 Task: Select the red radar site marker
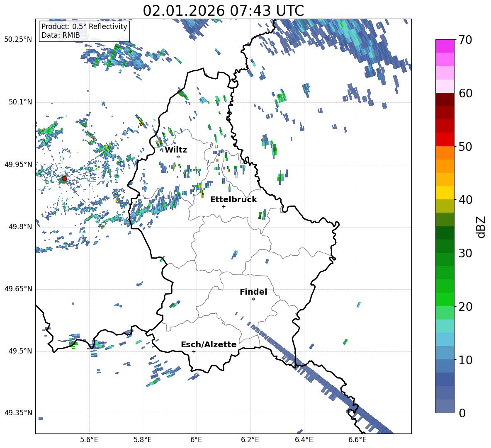(x=64, y=179)
